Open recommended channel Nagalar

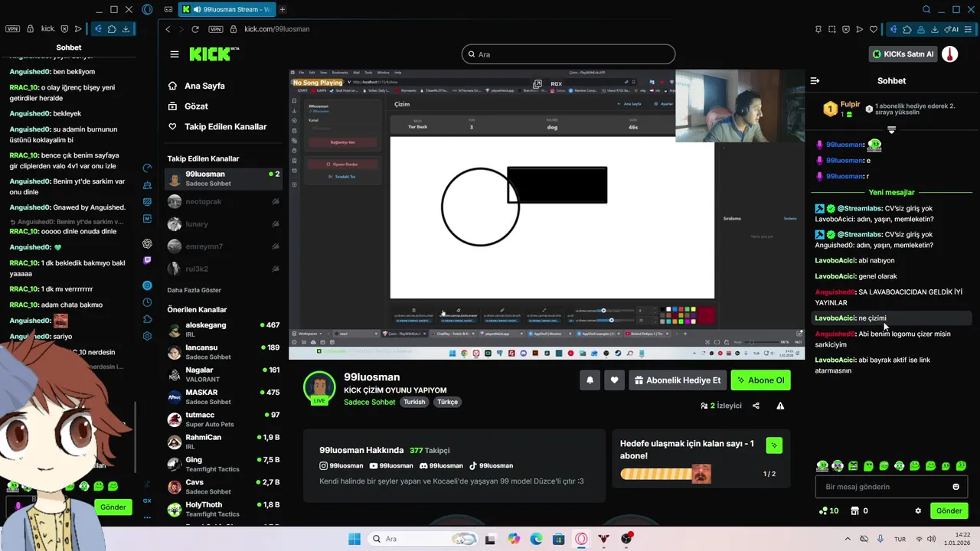[223, 374]
